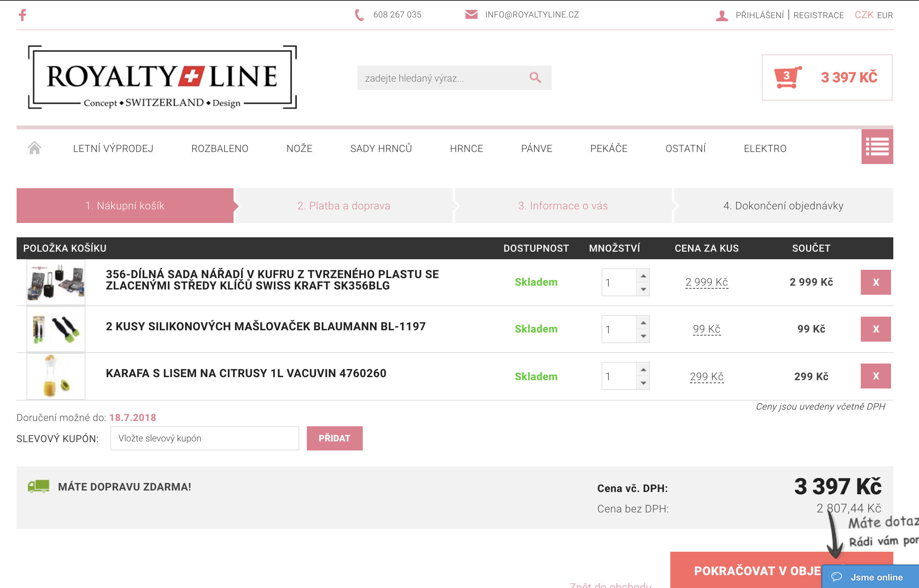Click the green delivery truck icon
Image resolution: width=919 pixels, height=588 pixels.
pyautogui.click(x=39, y=486)
